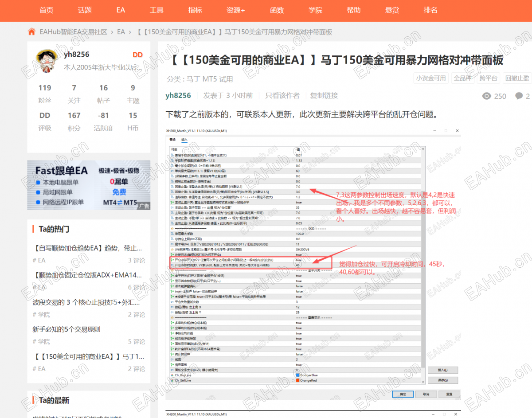Open the 首页 nav item

[47, 10]
